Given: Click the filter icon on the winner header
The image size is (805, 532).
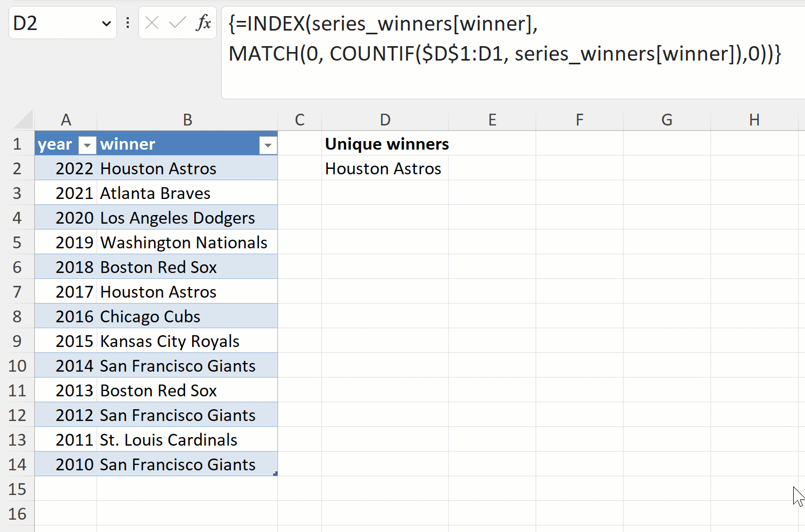Looking at the screenshot, I should point(268,145).
